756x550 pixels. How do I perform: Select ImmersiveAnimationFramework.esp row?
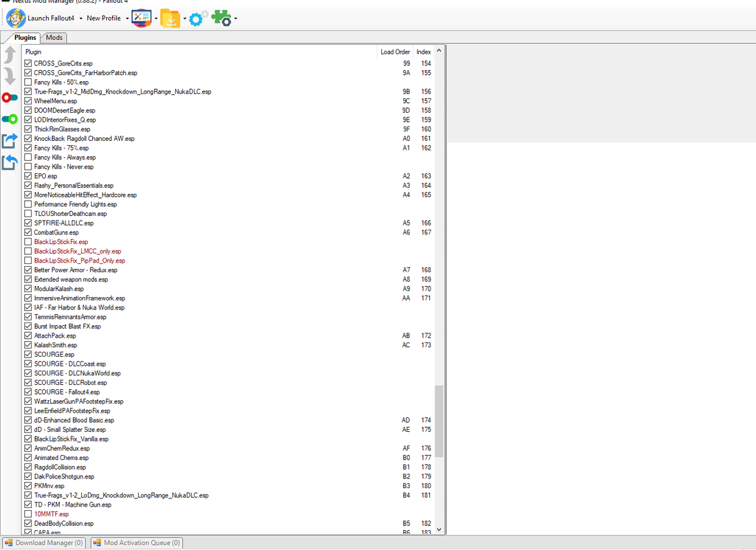click(x=228, y=298)
